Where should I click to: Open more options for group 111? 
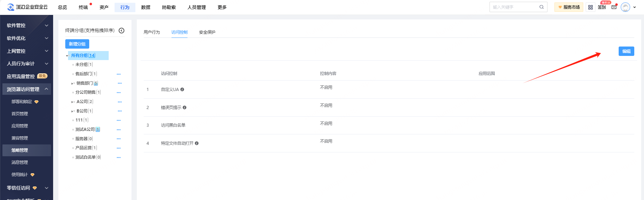(x=119, y=120)
